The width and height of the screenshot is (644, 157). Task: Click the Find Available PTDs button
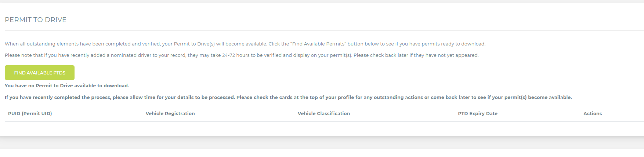click(40, 73)
